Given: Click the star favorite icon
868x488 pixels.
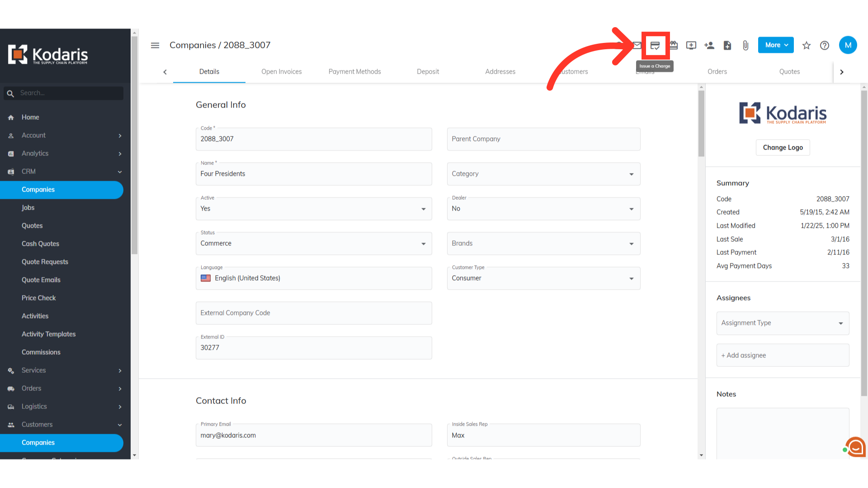Looking at the screenshot, I should pyautogui.click(x=807, y=45).
